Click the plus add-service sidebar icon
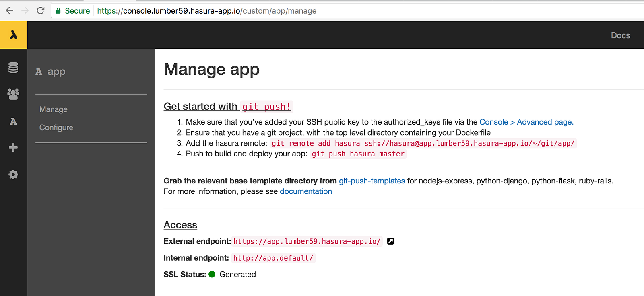 click(13, 148)
